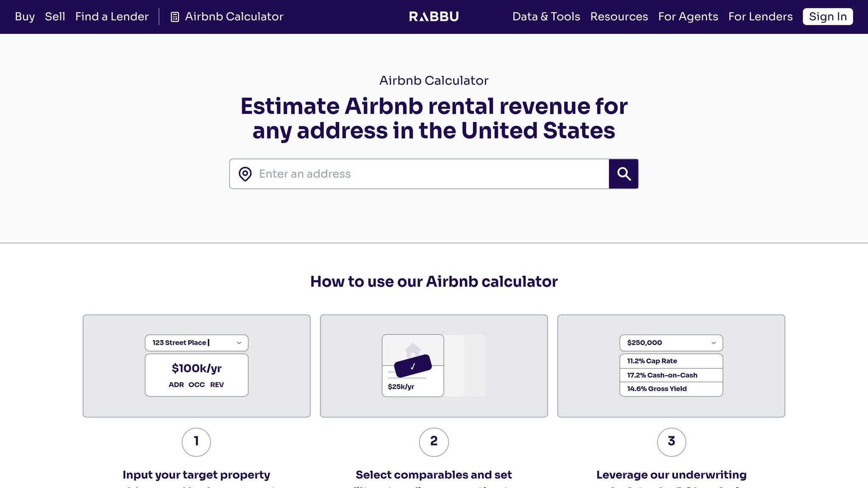Expand the 123 Street Place dropdown chevron
The height and width of the screenshot is (488, 868).
(239, 343)
